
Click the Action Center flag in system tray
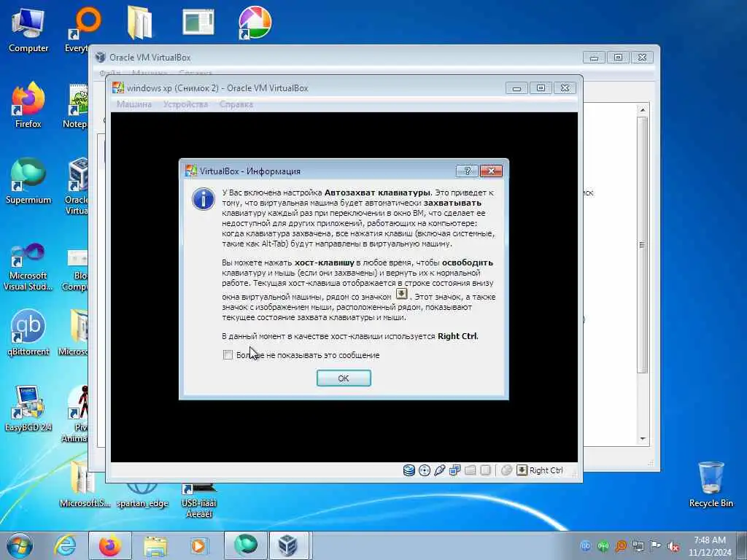(656, 546)
